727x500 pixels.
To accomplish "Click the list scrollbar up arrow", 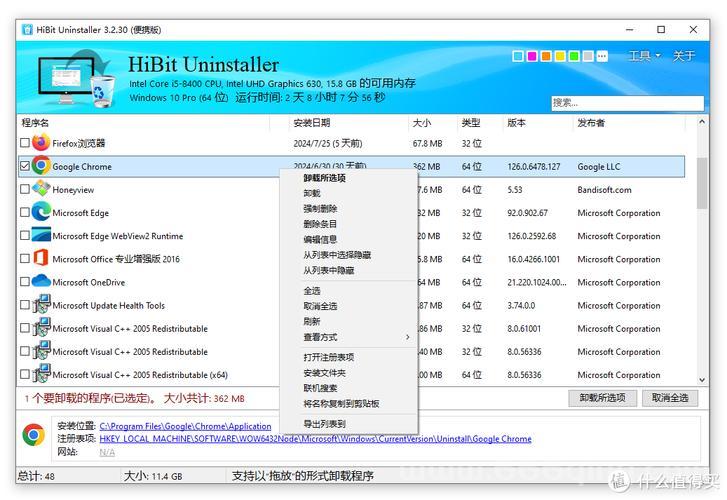I will point(702,122).
